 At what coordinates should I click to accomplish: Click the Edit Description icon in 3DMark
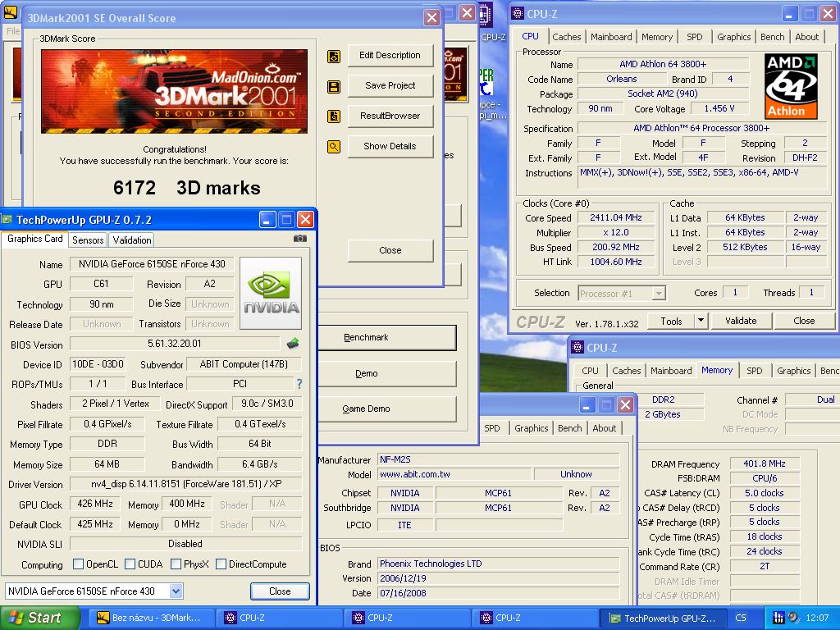(334, 56)
